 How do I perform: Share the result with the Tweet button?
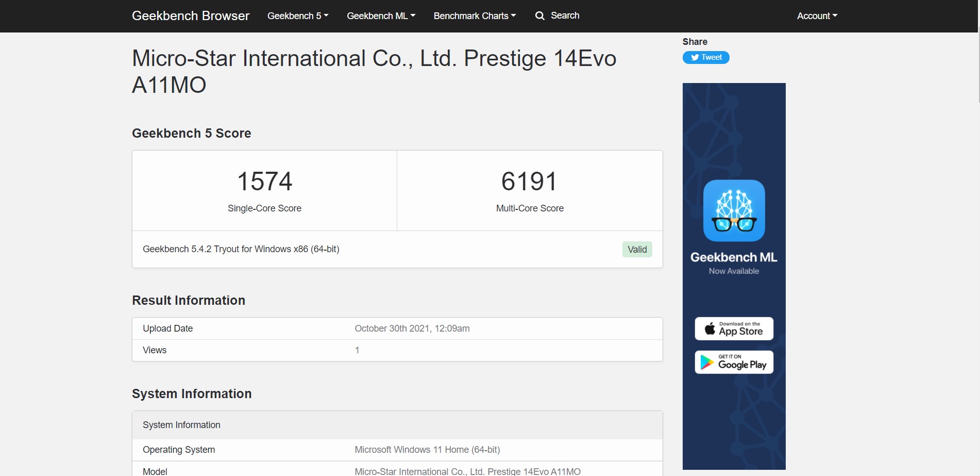[x=705, y=57]
